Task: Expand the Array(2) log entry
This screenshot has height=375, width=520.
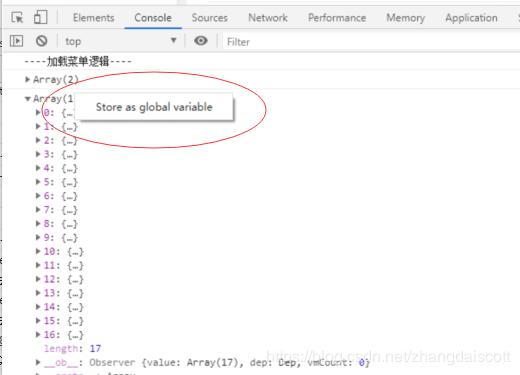Action: (x=28, y=79)
